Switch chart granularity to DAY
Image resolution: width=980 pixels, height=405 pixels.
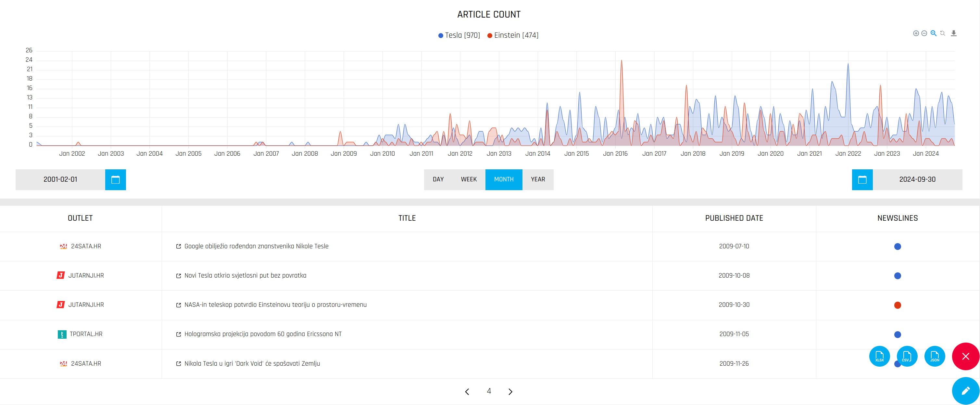pyautogui.click(x=438, y=180)
